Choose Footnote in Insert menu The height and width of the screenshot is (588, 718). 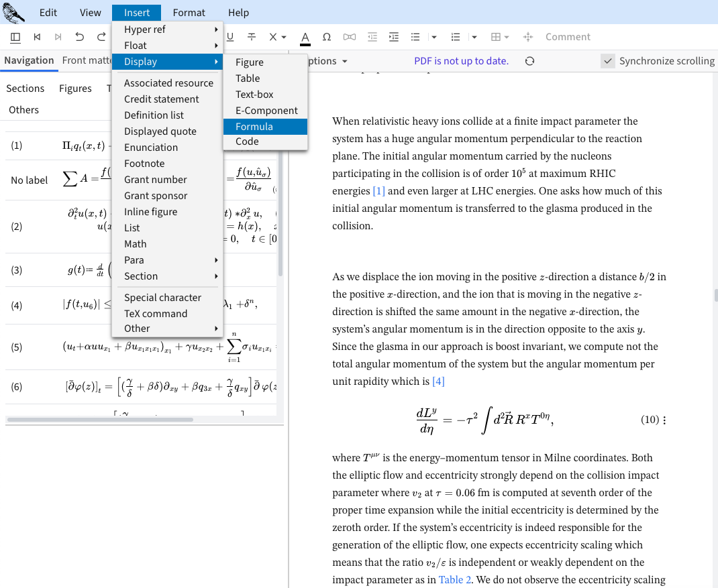[144, 164]
